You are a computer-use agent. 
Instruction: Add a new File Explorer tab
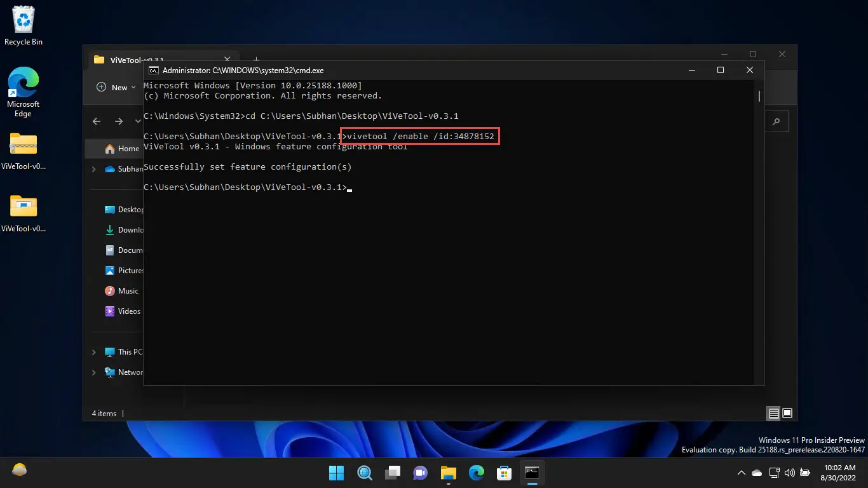tap(257, 59)
